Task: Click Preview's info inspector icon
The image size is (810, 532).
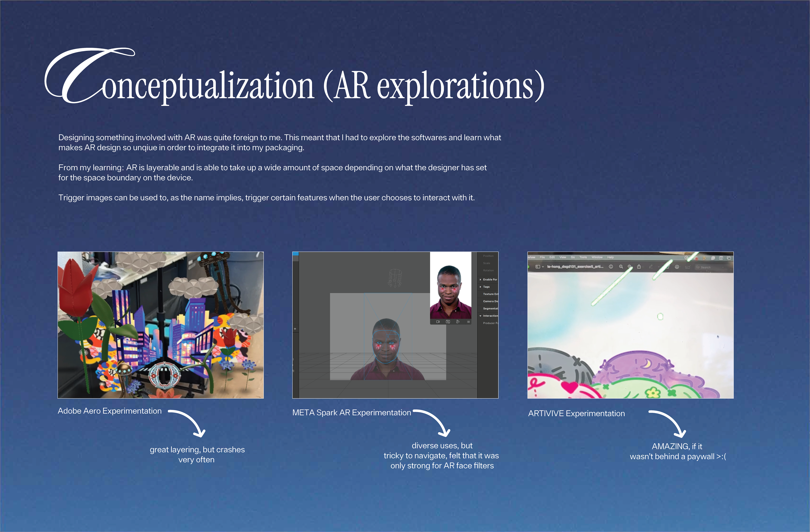Action: click(x=611, y=267)
